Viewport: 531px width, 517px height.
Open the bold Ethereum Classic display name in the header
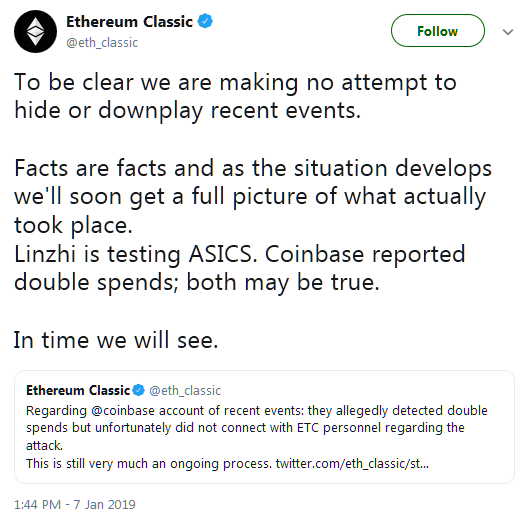(x=129, y=22)
